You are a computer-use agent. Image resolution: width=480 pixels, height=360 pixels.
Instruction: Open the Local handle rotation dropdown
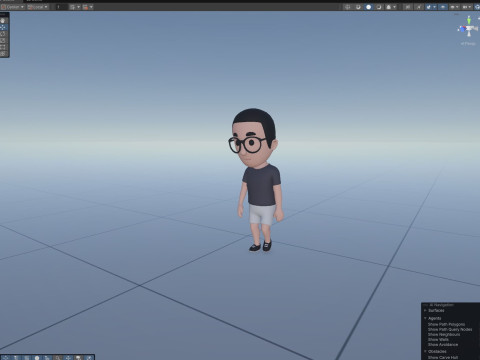click(x=38, y=7)
